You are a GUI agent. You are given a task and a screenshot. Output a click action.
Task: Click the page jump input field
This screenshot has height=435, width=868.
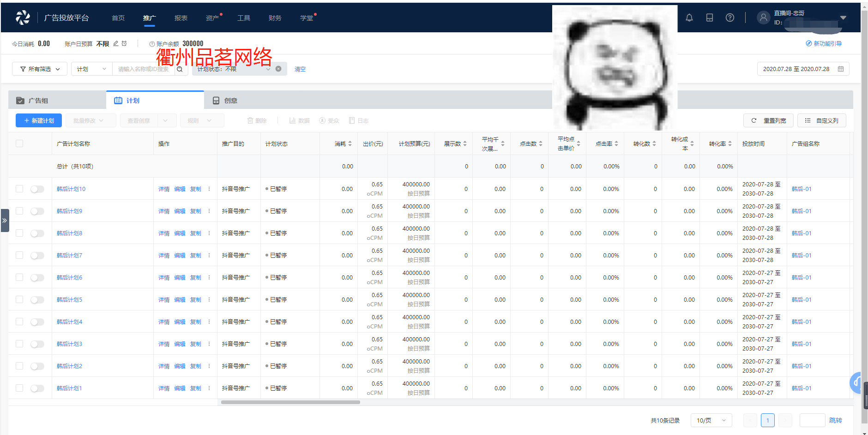click(x=812, y=420)
